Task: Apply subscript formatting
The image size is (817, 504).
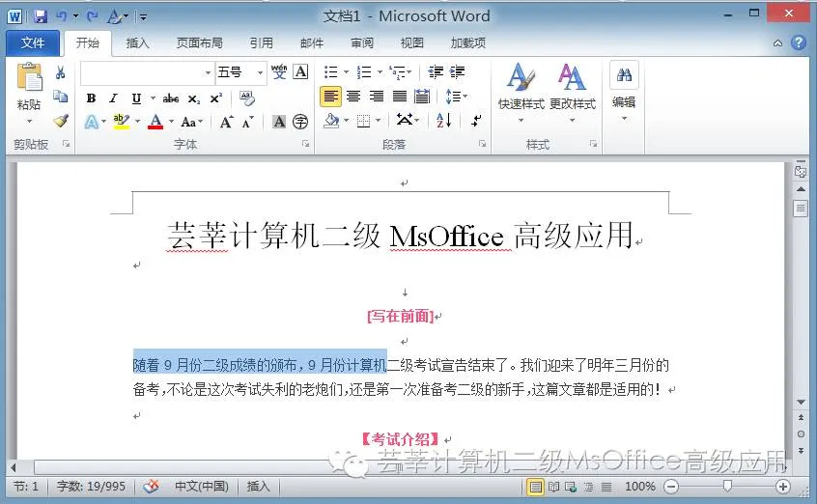Action: tap(194, 98)
